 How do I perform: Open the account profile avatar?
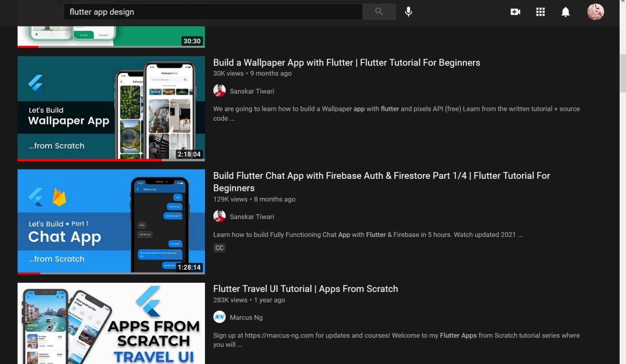click(595, 12)
